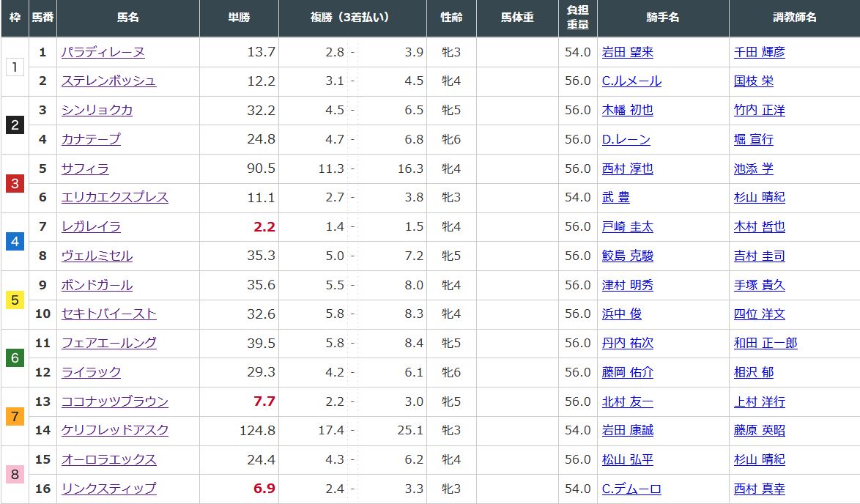Open jockey C.デムーロ profile

(631, 489)
